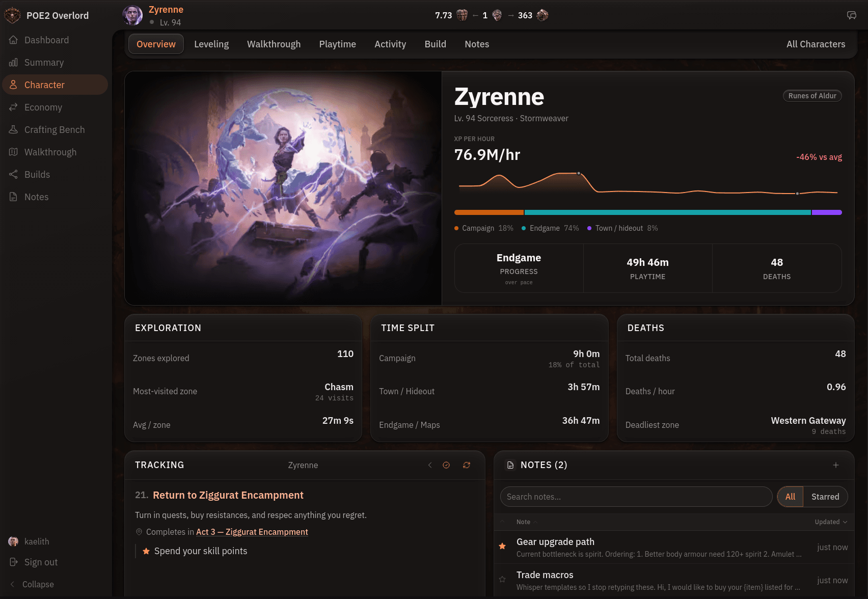Click the 48 Deaths stat card

(777, 268)
